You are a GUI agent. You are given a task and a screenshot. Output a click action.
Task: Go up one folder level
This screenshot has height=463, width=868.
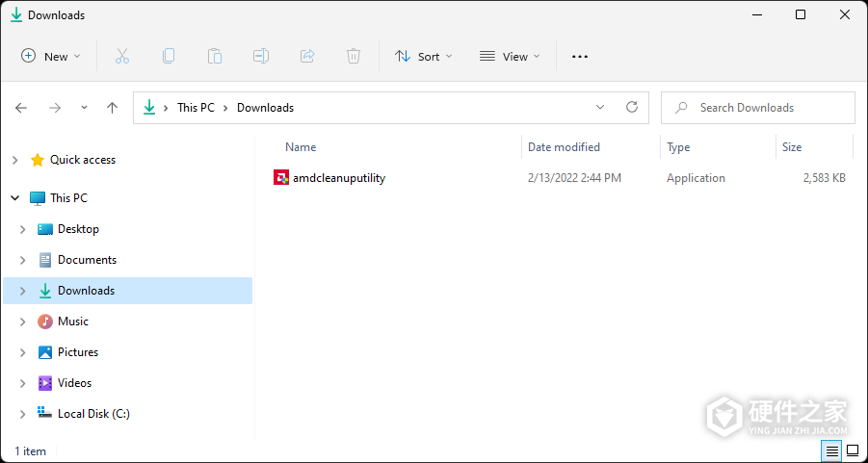pos(113,108)
